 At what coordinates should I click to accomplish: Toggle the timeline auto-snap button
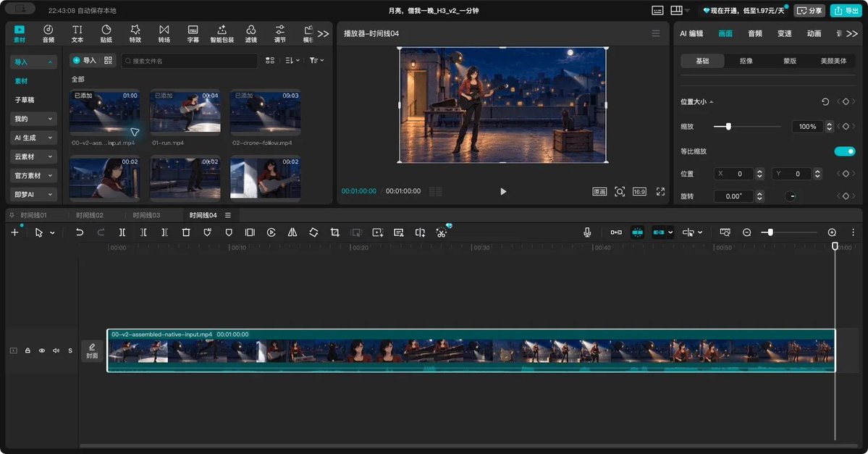tap(637, 232)
